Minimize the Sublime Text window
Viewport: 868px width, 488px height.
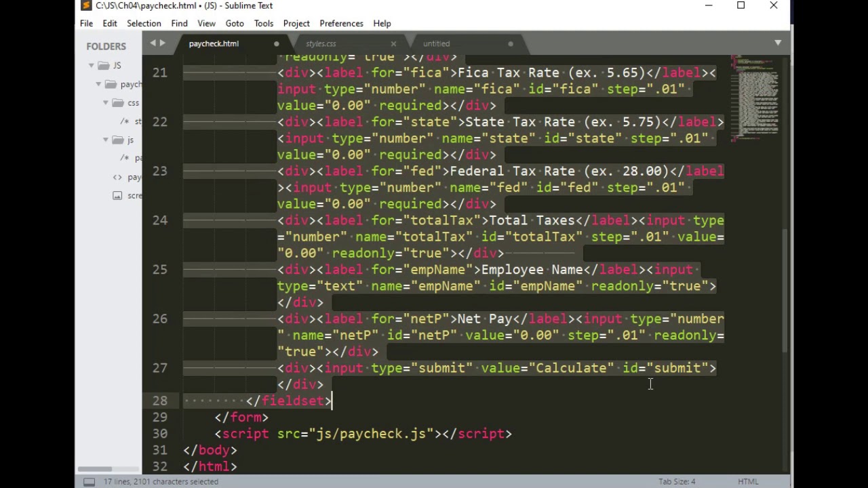(x=709, y=5)
